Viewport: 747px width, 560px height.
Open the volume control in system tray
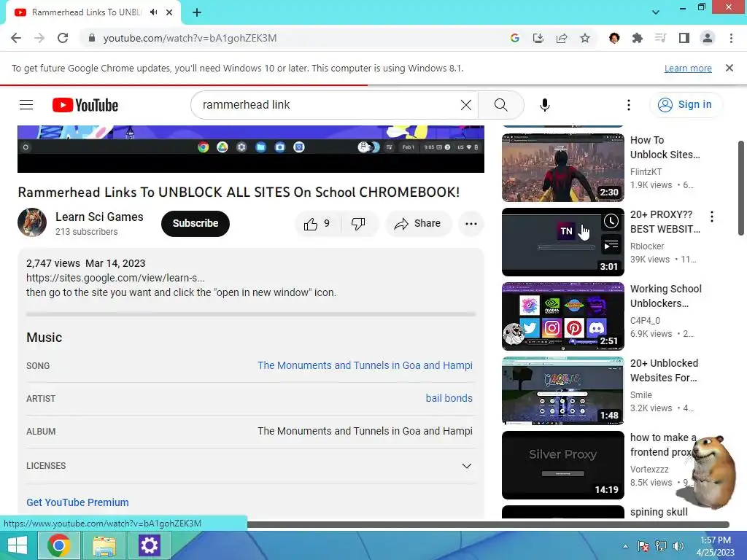click(678, 546)
